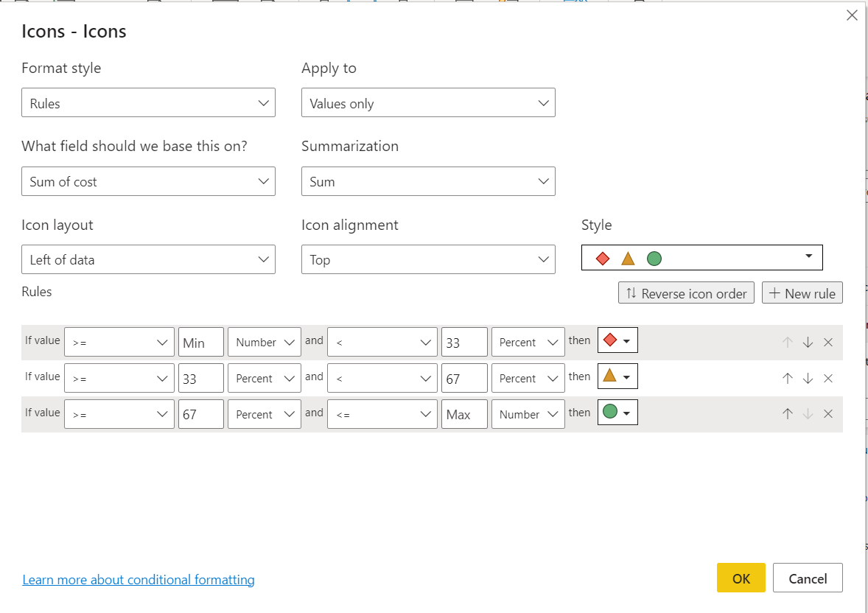Image resolution: width=868 pixels, height=613 pixels.
Task: Click the first rule's upper value 33 field
Action: coord(464,342)
